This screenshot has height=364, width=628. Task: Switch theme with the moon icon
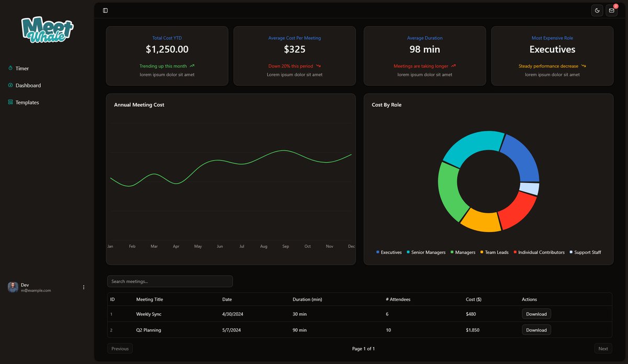pos(597,10)
